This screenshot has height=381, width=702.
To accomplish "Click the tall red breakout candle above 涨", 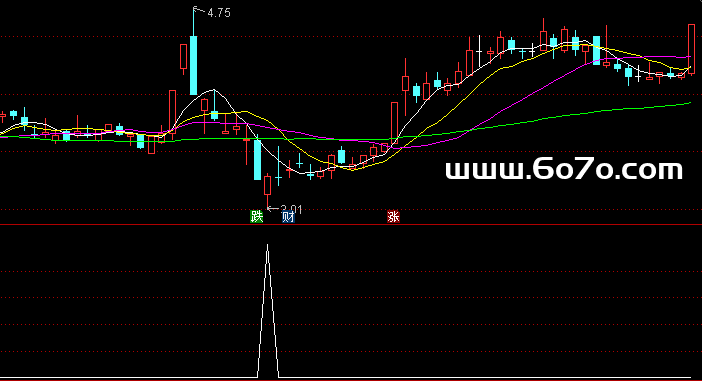I will point(394,123).
